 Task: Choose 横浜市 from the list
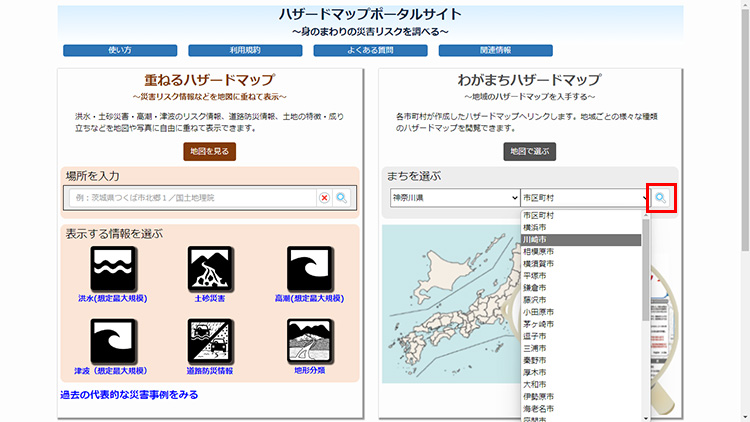pyautogui.click(x=581, y=228)
